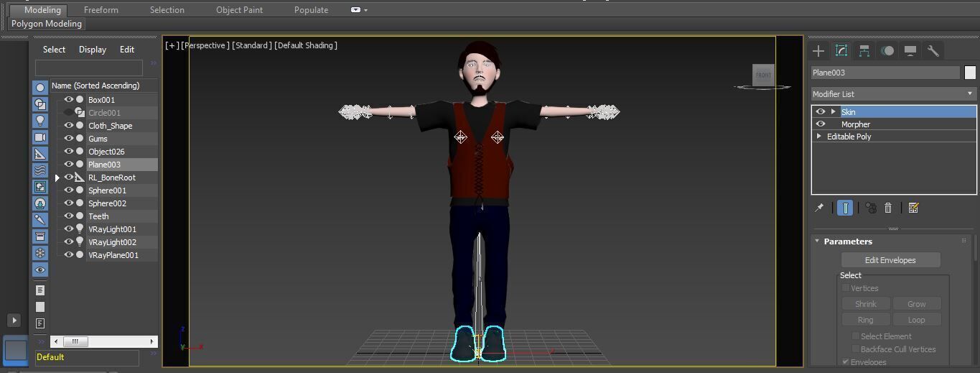Viewport: 980px width, 373px height.
Task: Toggle Display Hidden Objects eye filter
Action: pos(40,270)
